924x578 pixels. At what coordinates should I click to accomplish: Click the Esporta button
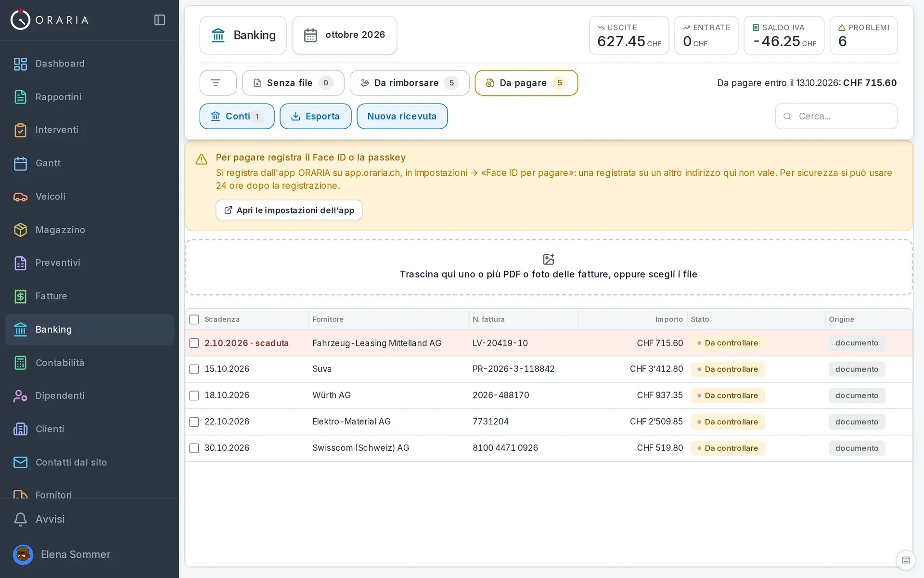[315, 116]
